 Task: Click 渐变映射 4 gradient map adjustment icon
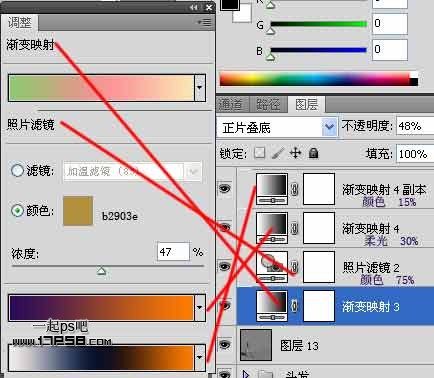pos(272,228)
